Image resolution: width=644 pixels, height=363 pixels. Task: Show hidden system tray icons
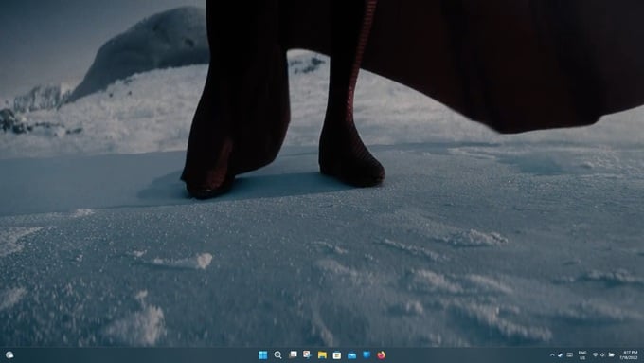(552, 355)
